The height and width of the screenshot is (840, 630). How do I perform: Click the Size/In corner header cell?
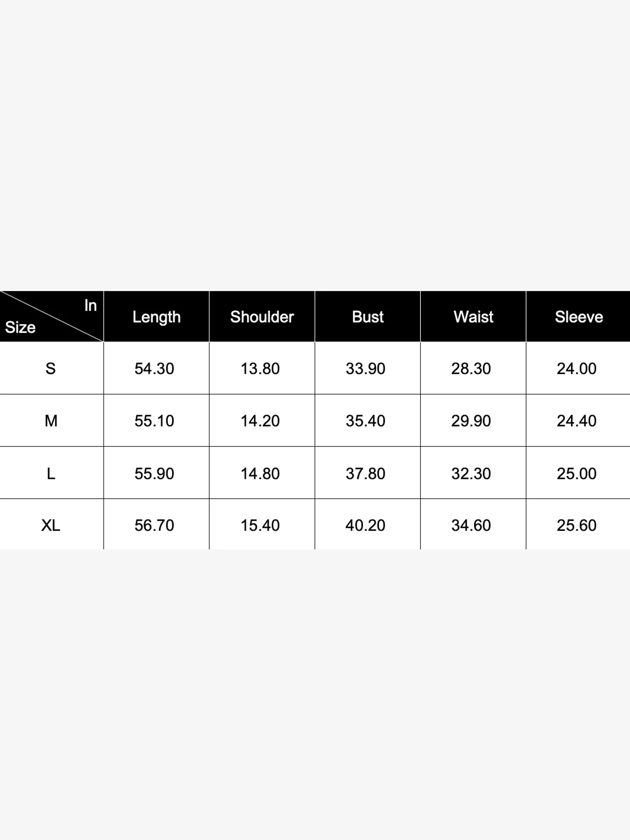point(51,317)
